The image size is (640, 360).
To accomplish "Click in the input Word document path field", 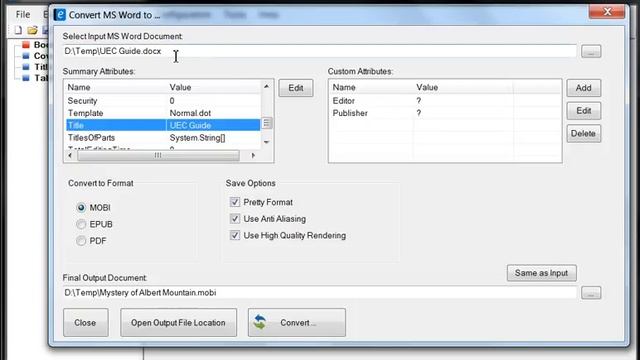I will (x=320, y=51).
